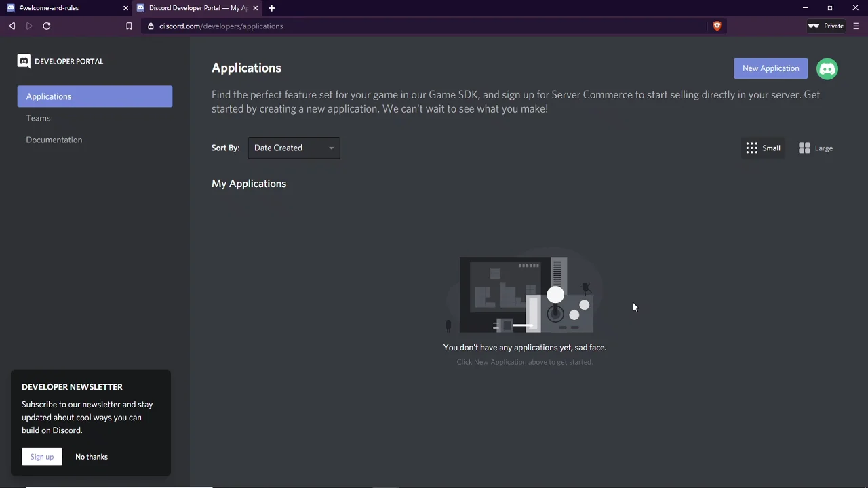Switch to Large grid view

point(816,148)
